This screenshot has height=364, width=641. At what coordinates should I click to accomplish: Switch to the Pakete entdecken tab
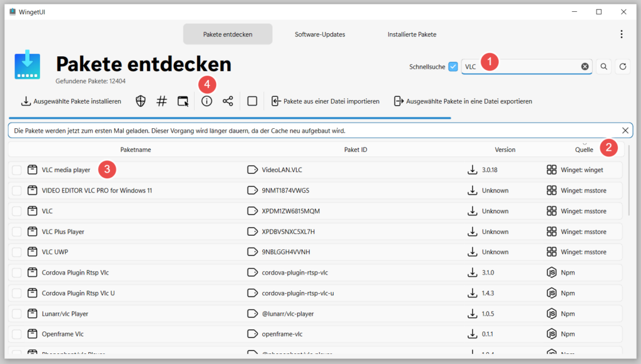[228, 34]
